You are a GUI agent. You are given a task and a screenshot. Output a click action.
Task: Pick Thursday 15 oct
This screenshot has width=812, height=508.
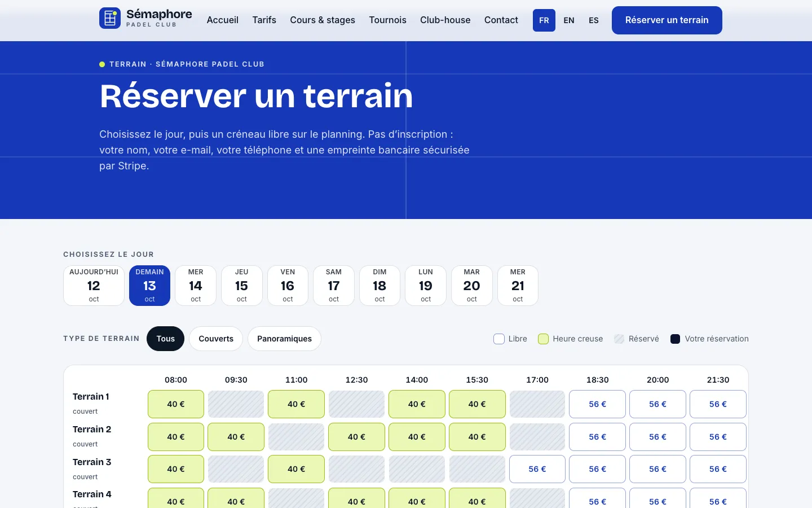click(242, 286)
